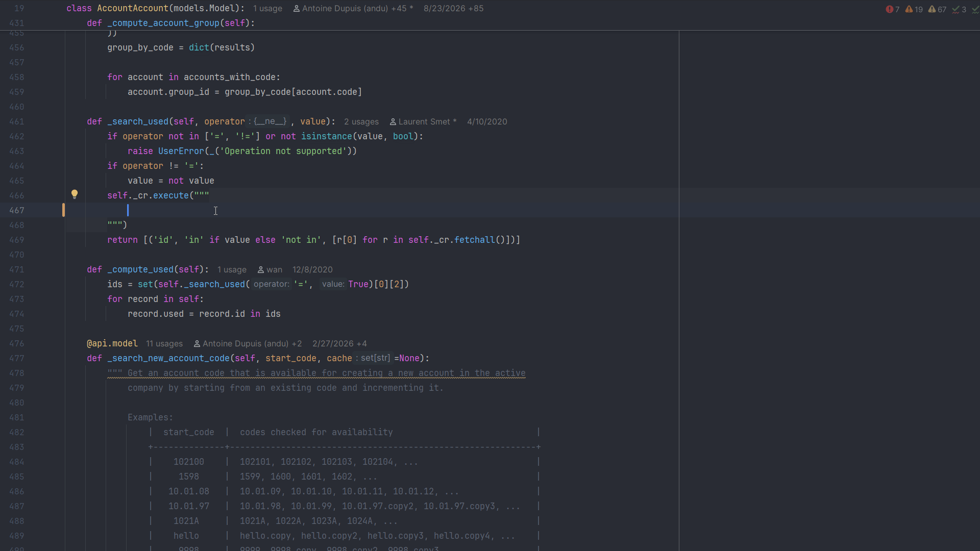Open the red errors indicator showing 7
Screen dimensions: 980x551
(x=893, y=9)
